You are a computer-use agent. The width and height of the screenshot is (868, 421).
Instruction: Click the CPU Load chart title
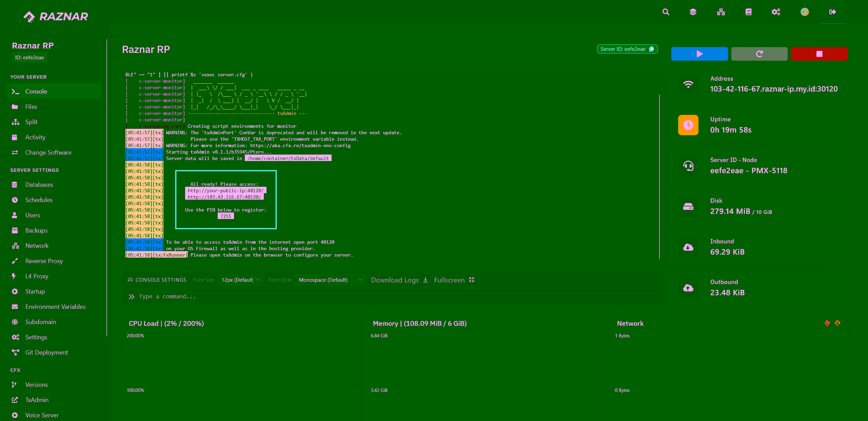point(166,323)
